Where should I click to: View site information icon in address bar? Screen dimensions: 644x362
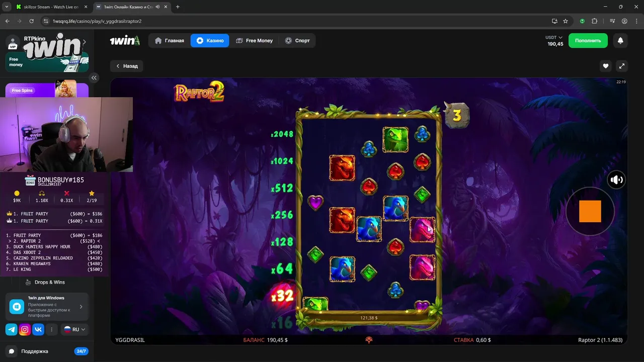click(x=46, y=21)
